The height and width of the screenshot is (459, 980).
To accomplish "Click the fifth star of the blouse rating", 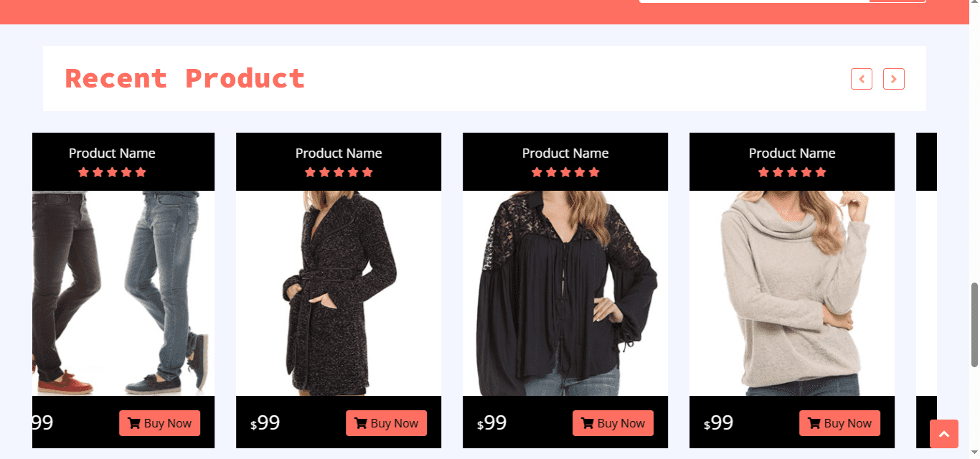I will click(594, 172).
